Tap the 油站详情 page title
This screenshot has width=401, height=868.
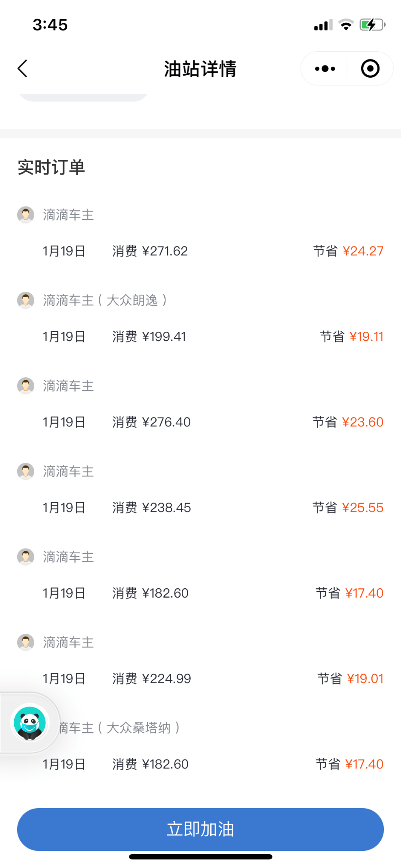[200, 69]
